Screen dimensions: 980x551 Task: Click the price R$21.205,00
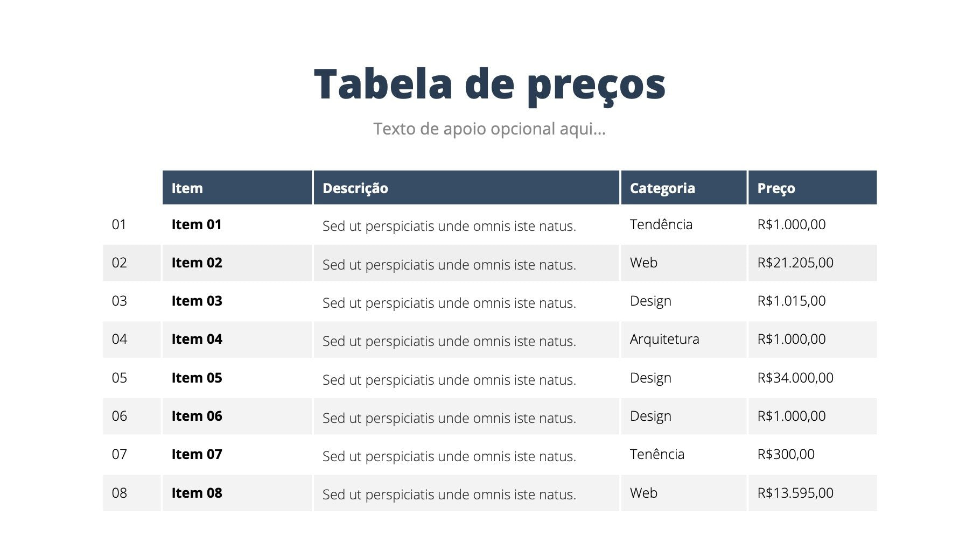coord(795,263)
